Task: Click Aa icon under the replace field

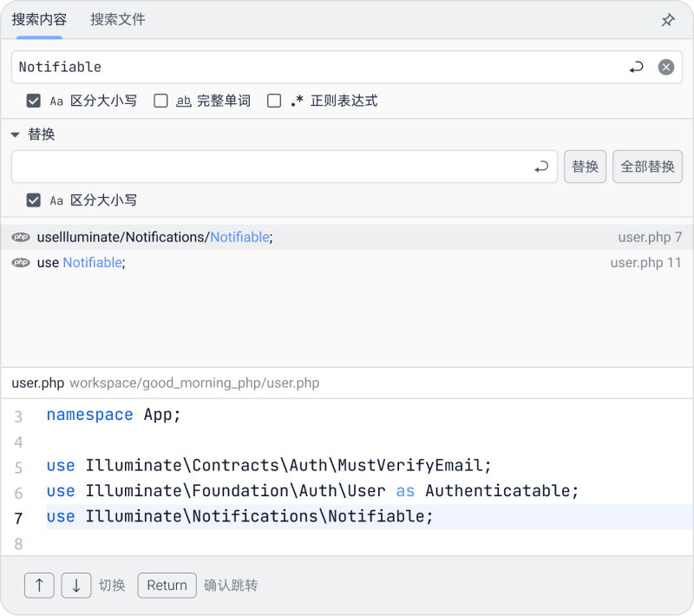Action: tap(56, 201)
